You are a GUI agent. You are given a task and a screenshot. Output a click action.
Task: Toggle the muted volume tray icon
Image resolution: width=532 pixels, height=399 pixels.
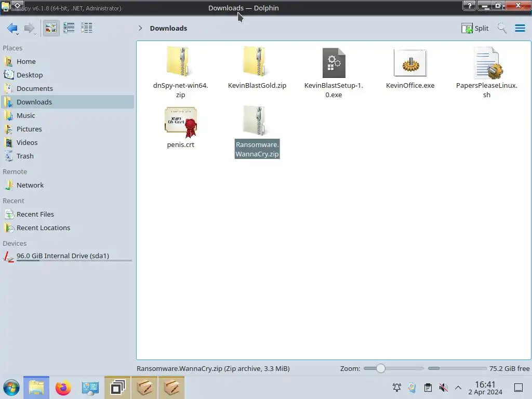coord(443,388)
